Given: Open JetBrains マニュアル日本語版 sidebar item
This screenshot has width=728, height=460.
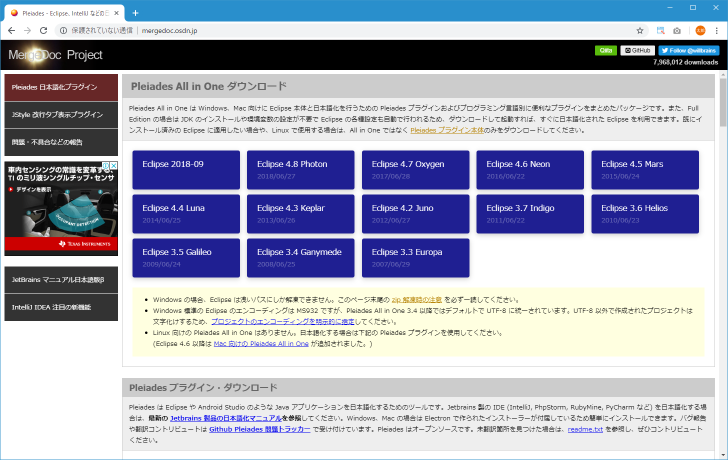Looking at the screenshot, I should pos(61,280).
